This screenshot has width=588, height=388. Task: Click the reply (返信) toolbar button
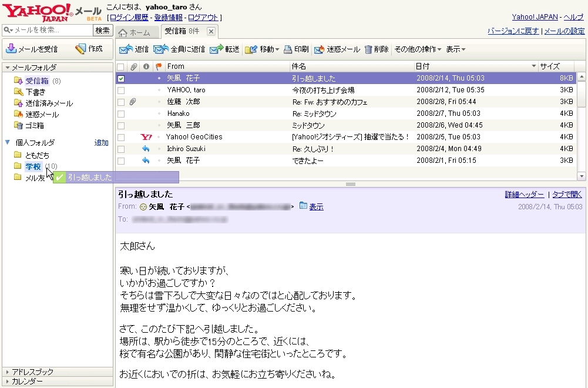134,49
